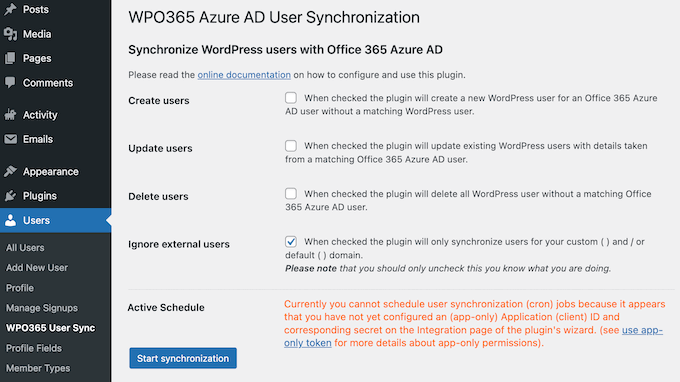Open Profile Fields submenu item
The image size is (680, 382).
pyautogui.click(x=34, y=348)
